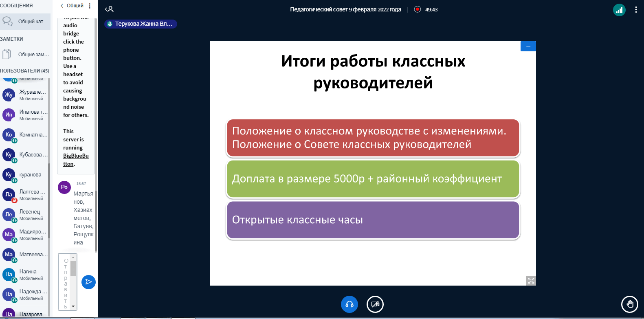The height and width of the screenshot is (319, 644).
Task: Click the ЗАМЕТКИ section header
Action: coord(11,39)
